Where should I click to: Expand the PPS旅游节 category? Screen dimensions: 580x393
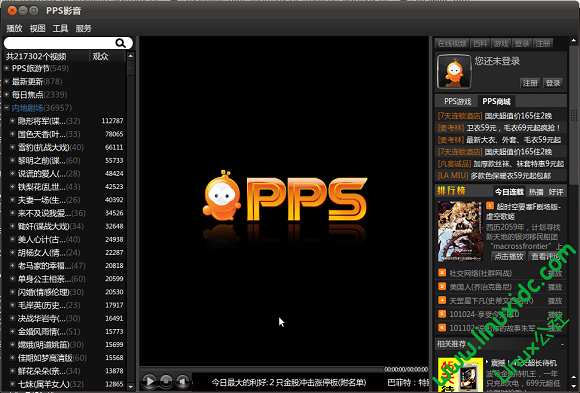click(x=7, y=68)
